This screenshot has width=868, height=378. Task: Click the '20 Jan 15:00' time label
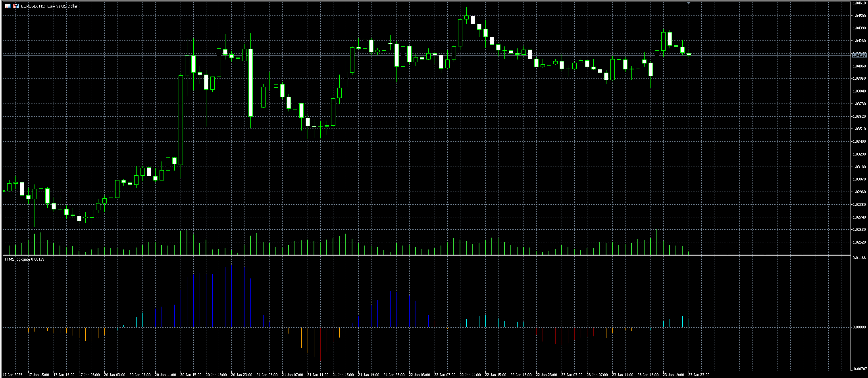tap(191, 375)
